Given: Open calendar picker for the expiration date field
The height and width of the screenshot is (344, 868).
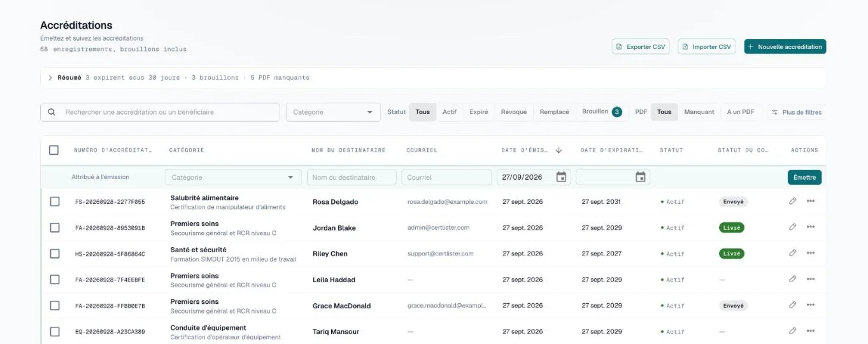Looking at the screenshot, I should [x=641, y=177].
